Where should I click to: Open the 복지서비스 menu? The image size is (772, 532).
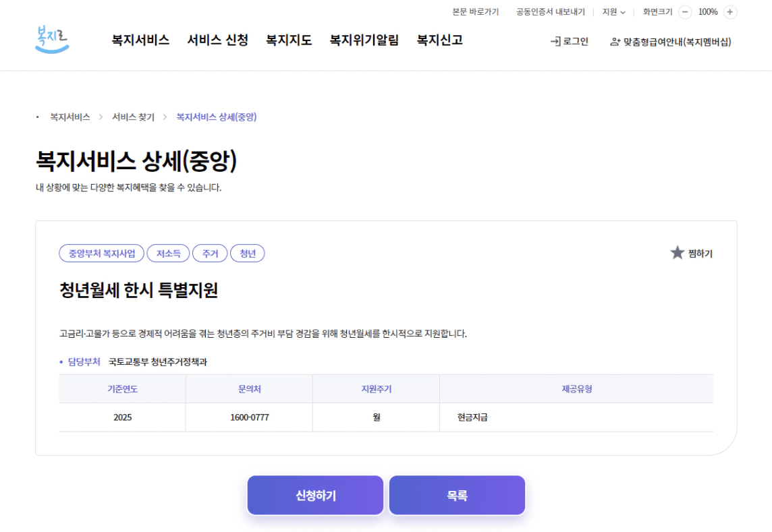[x=140, y=40]
